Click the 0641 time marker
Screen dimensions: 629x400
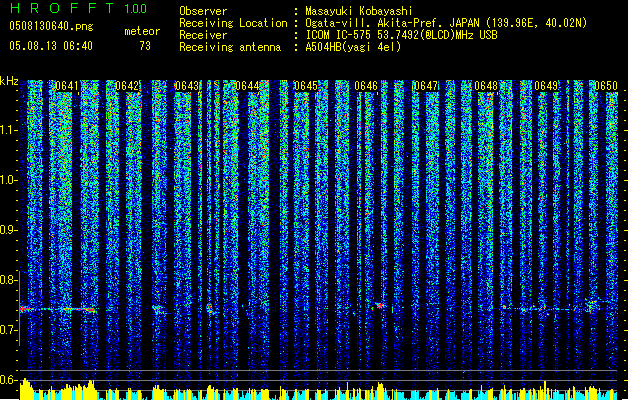[x=67, y=86]
